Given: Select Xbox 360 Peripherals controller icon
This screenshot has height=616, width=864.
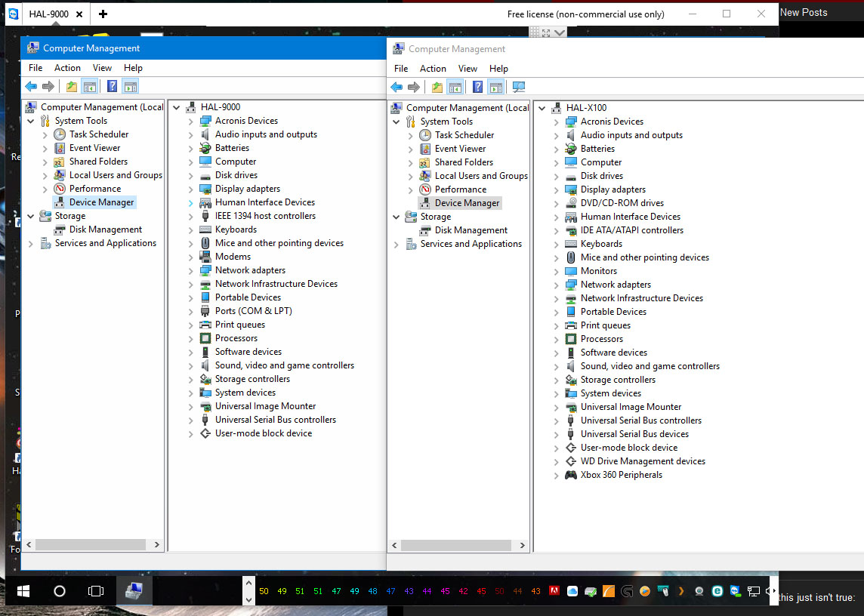Looking at the screenshot, I should 571,475.
